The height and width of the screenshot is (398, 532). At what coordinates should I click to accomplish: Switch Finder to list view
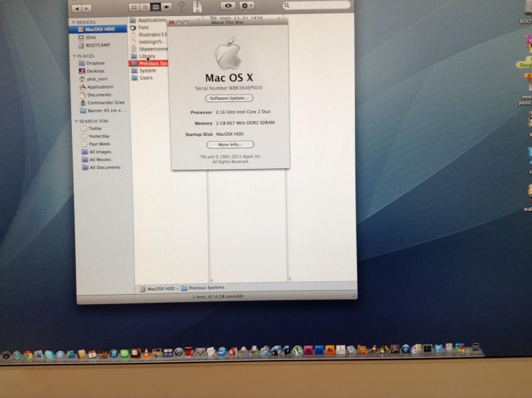click(144, 7)
